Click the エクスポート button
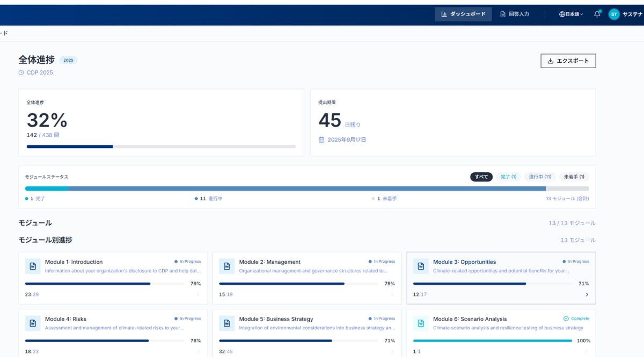Screen dimensions: 644x362 click(568, 61)
